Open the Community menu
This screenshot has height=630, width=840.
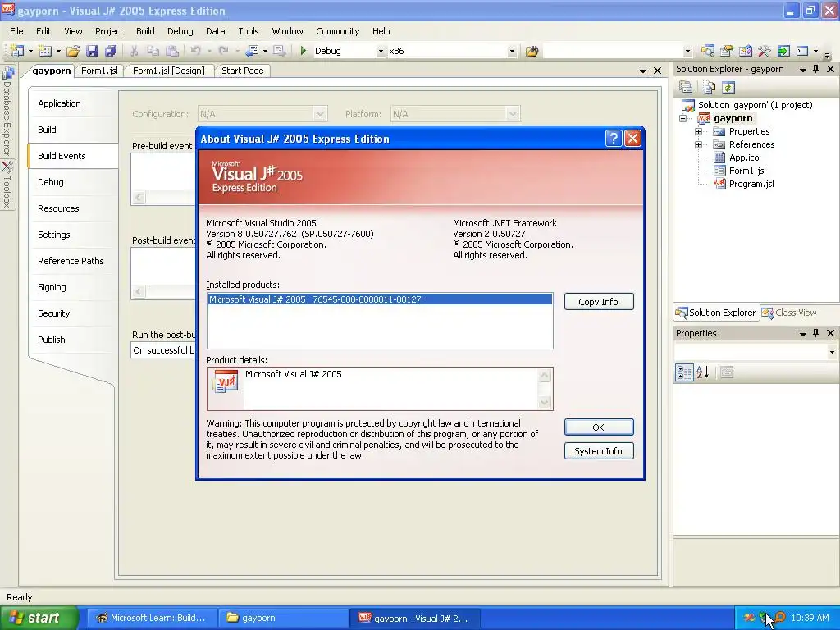pos(337,31)
